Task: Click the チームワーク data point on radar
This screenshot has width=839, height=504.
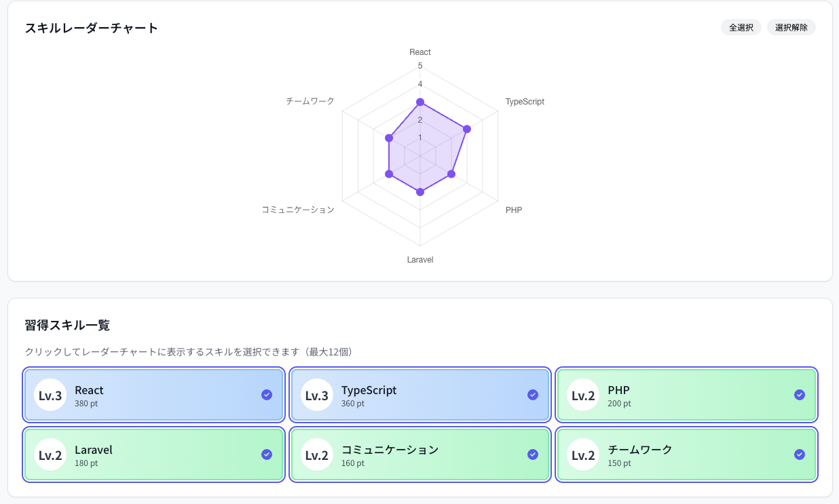Action: click(389, 138)
